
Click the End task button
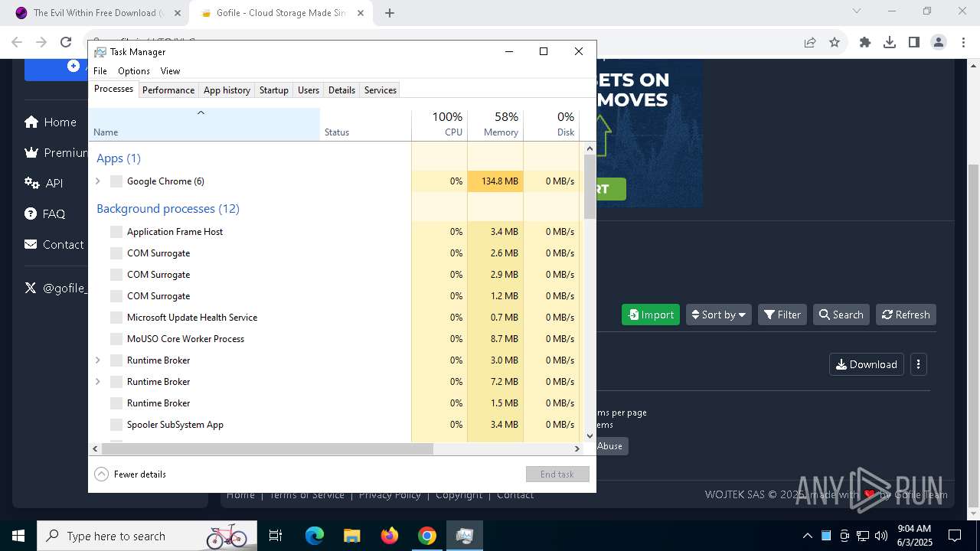(557, 474)
